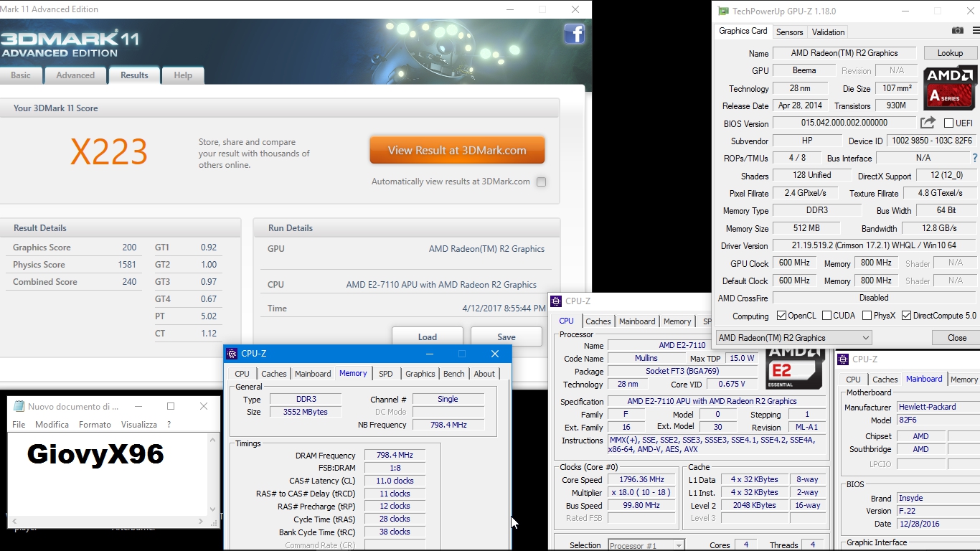Click the title icon of CPU-Z Mainboard window
This screenshot has width=980, height=551.
pos(844,359)
